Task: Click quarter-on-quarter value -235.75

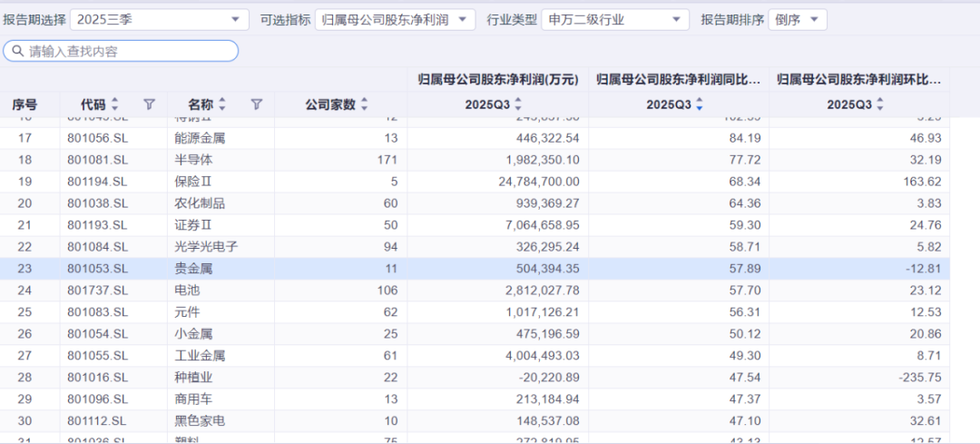Action: pyautogui.click(x=920, y=378)
